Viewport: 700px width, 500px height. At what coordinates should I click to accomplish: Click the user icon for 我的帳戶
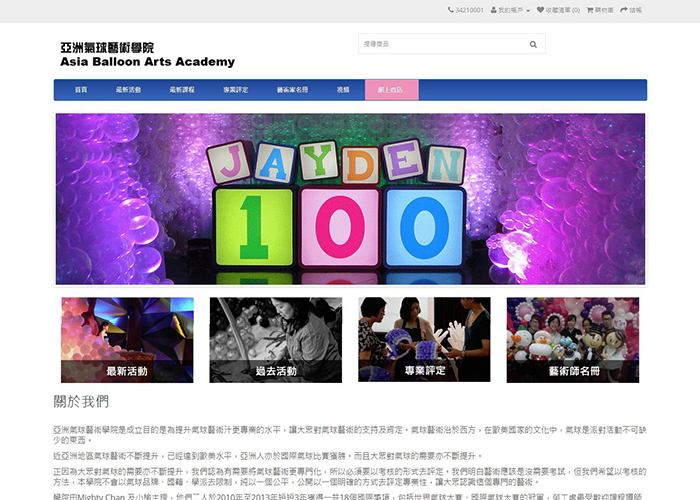click(x=494, y=9)
